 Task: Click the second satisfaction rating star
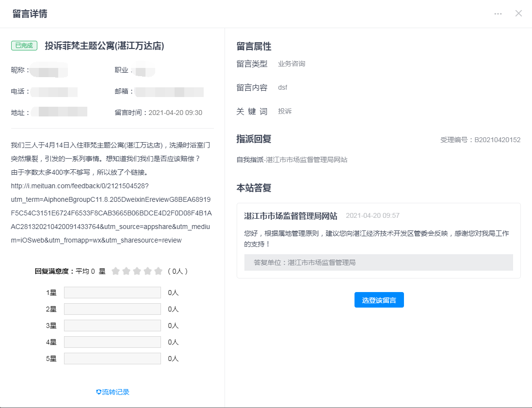click(126, 271)
